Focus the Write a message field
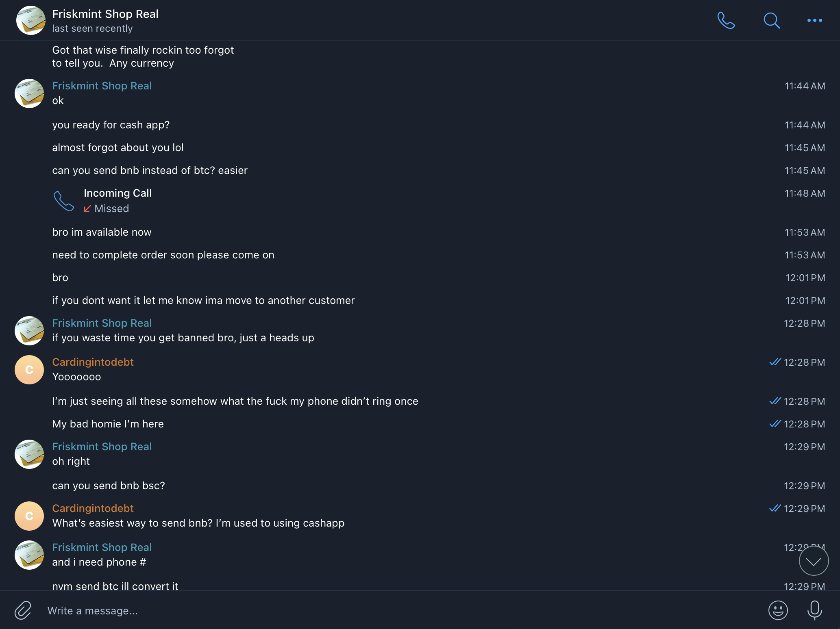Screen dimensions: 840x629 pyautogui.click(x=366, y=610)
